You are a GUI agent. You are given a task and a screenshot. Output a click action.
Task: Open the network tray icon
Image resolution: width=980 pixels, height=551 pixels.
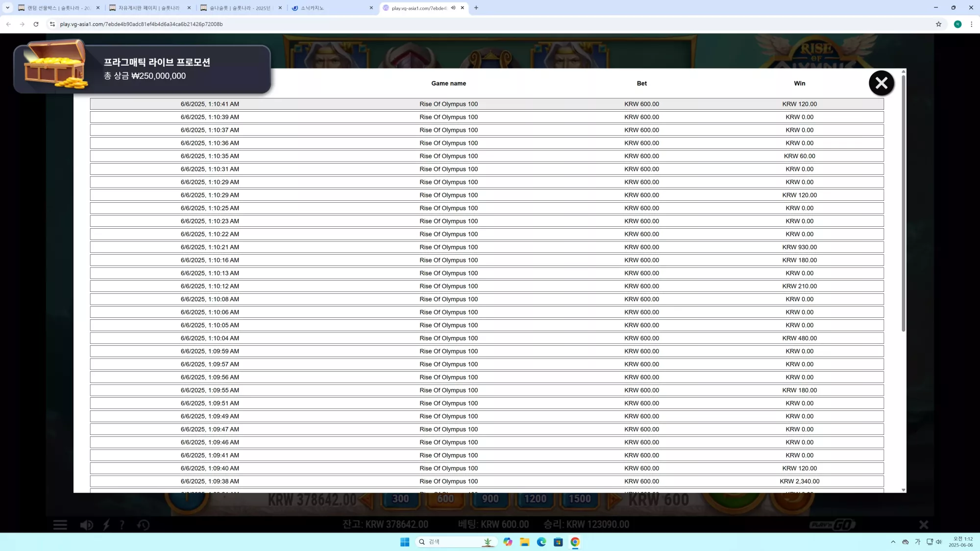[930, 542]
